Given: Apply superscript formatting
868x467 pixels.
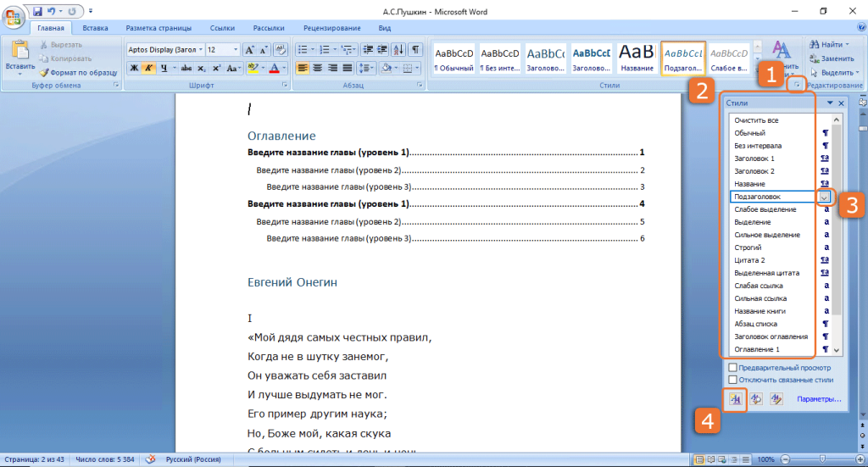Looking at the screenshot, I should click(x=216, y=68).
